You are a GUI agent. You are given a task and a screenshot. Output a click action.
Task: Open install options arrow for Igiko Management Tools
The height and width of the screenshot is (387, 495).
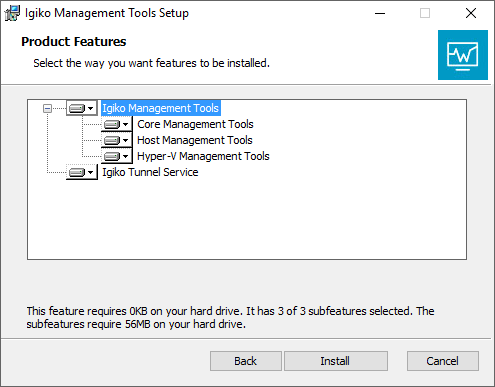[x=90, y=109]
